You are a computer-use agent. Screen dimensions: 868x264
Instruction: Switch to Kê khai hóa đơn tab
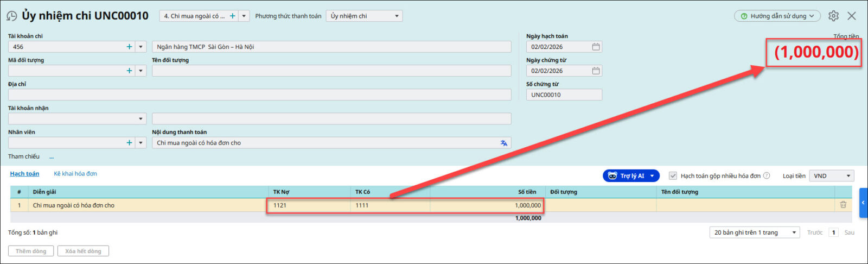[x=75, y=174]
